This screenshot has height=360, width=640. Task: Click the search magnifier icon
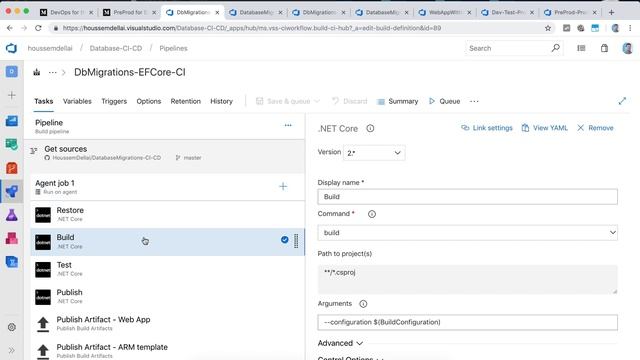(x=556, y=48)
